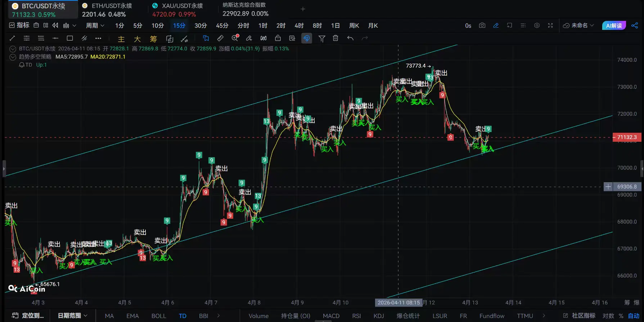
Task: Select the 周K timeframe
Action: click(x=354, y=26)
